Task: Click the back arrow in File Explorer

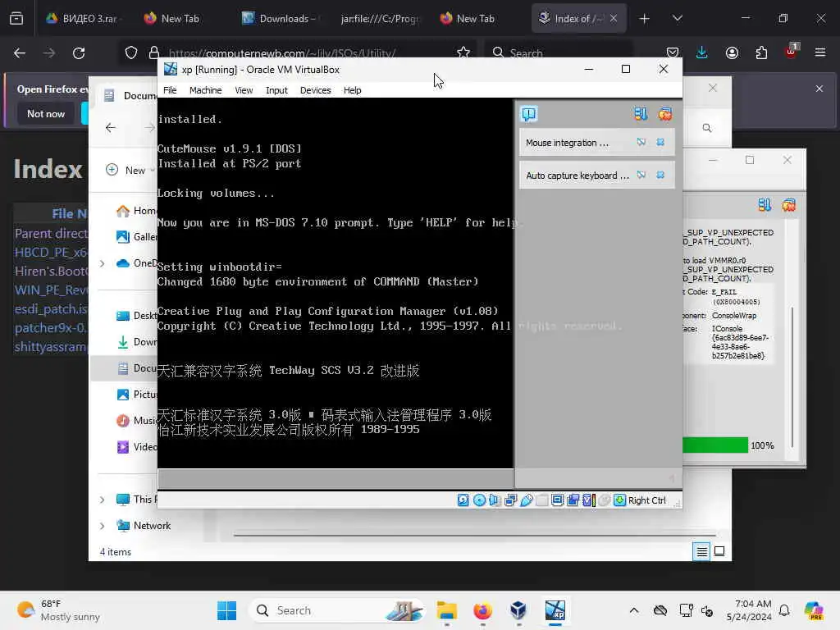Action: [111, 127]
